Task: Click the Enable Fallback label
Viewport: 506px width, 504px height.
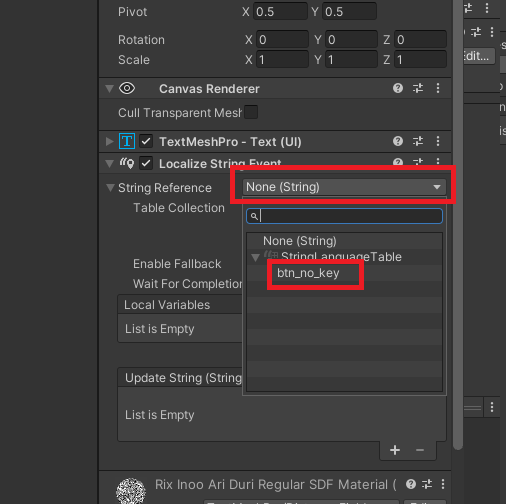Action: 177,264
